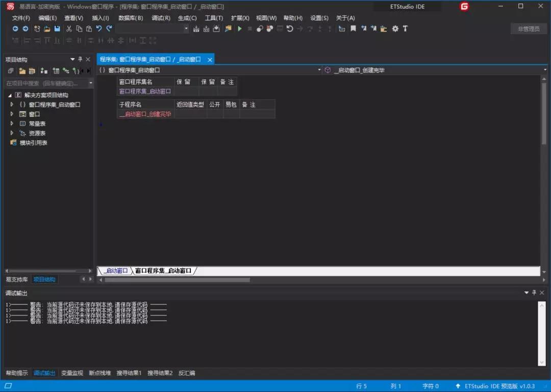Switch to the 易支持库 panel tab
The width and height of the screenshot is (551, 392).
pyautogui.click(x=17, y=279)
